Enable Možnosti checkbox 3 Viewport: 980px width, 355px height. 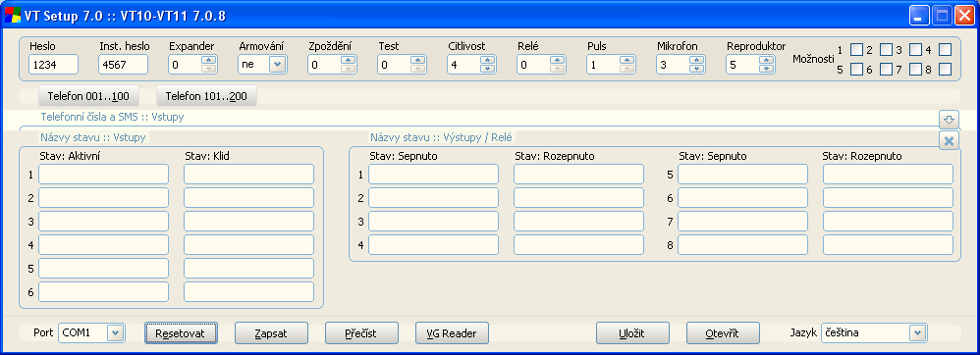pos(915,49)
